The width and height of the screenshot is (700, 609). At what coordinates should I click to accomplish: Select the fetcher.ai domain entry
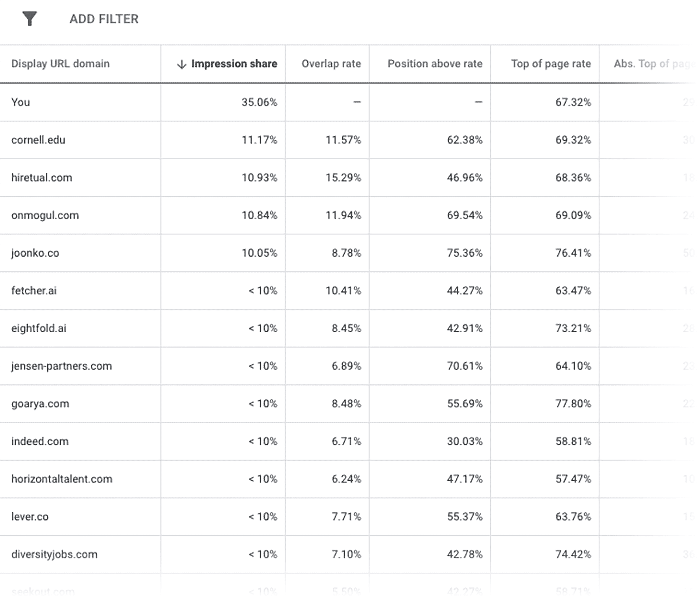33,291
